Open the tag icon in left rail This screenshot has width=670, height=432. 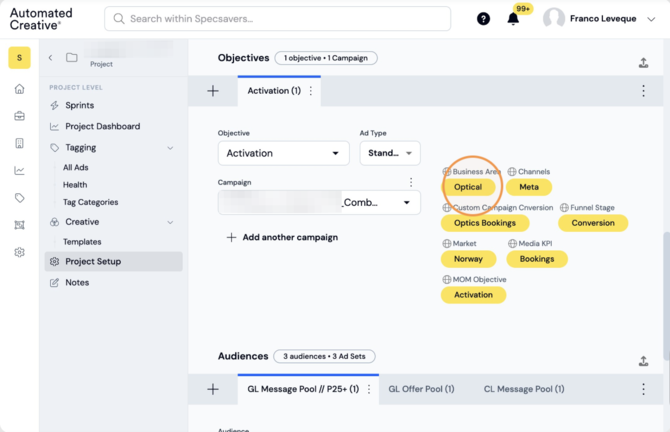(x=19, y=198)
